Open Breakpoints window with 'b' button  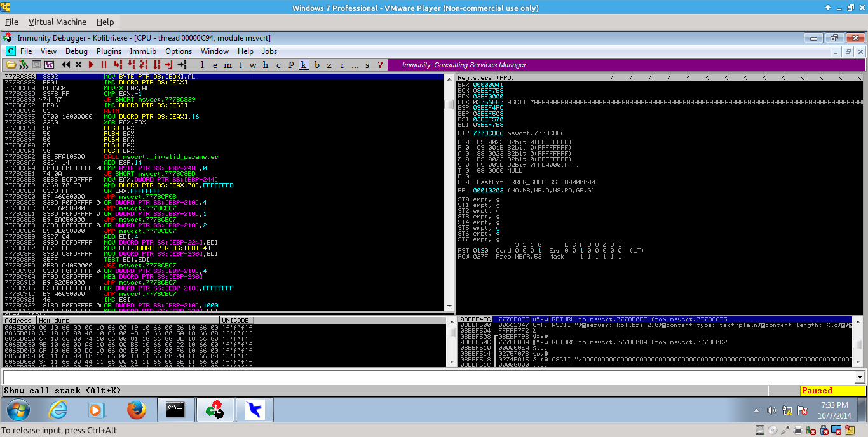pos(317,65)
